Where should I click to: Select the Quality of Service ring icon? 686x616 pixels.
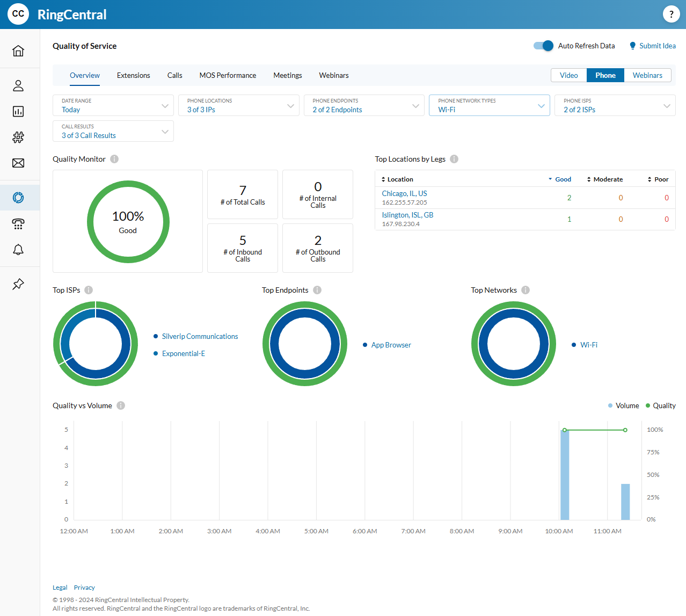(x=19, y=198)
